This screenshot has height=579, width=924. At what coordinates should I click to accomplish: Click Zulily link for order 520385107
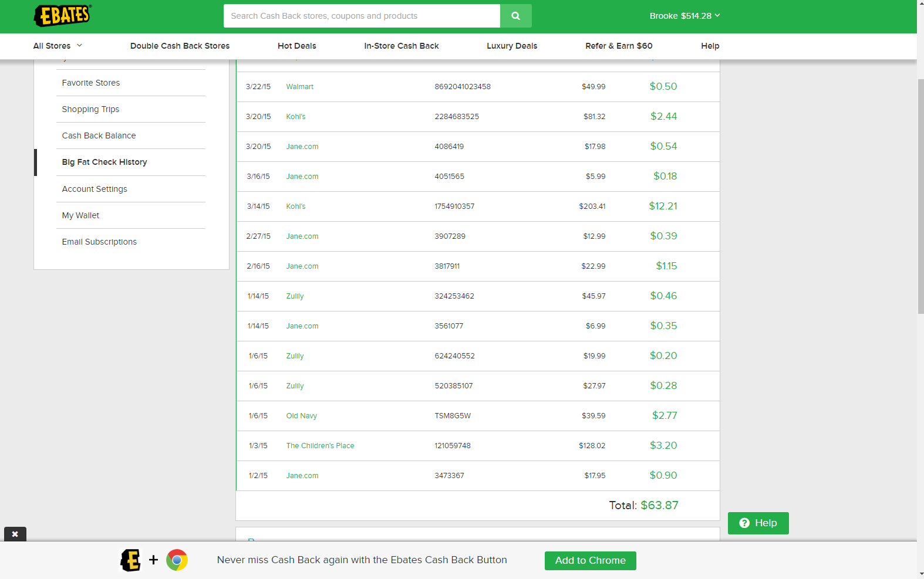pos(295,386)
